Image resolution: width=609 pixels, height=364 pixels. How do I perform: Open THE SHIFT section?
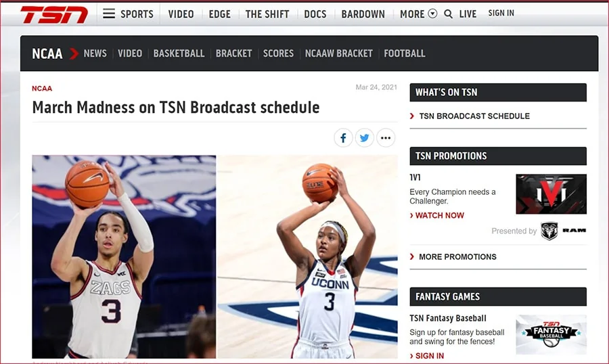click(x=267, y=14)
